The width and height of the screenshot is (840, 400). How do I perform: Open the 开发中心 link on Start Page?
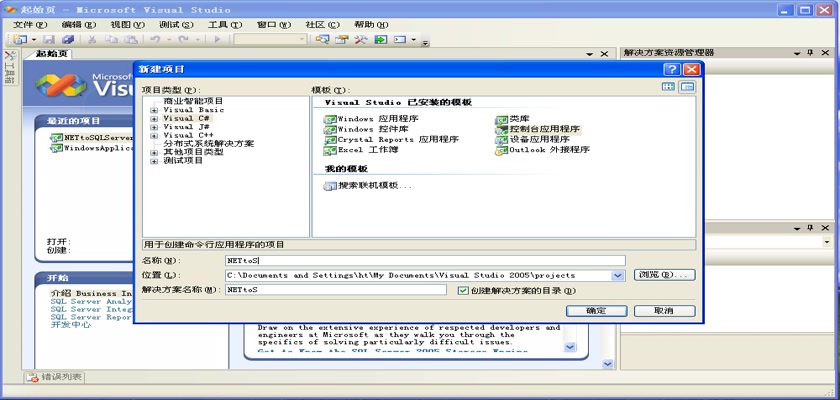pos(71,324)
